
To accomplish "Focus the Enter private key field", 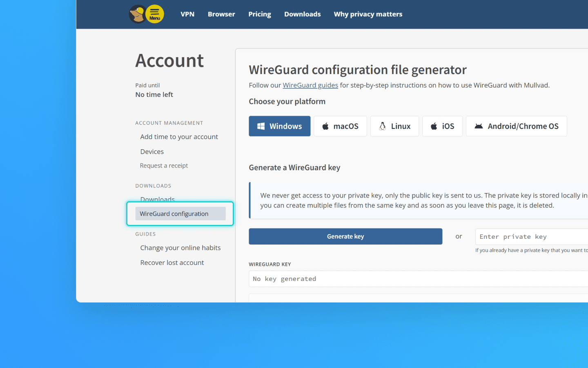I will [x=532, y=237].
